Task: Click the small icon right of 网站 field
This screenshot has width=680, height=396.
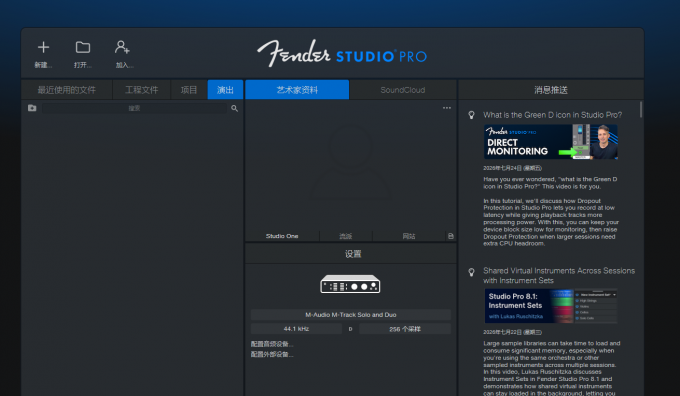Action: pos(451,236)
